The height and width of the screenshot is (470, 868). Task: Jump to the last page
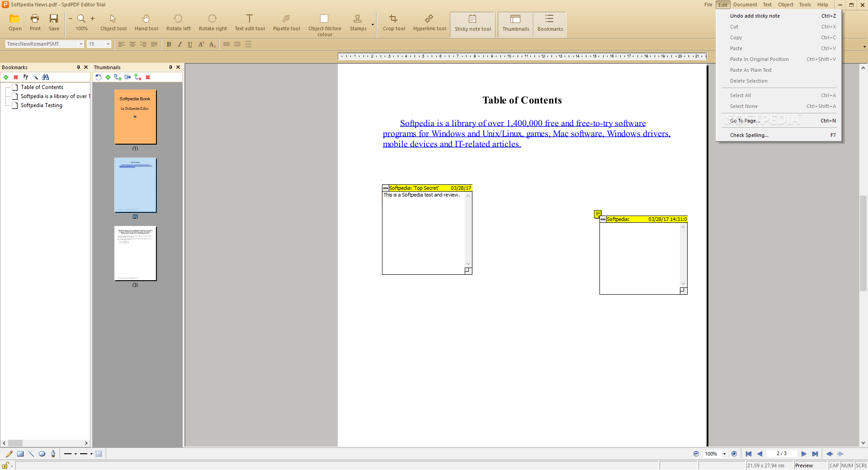point(815,454)
